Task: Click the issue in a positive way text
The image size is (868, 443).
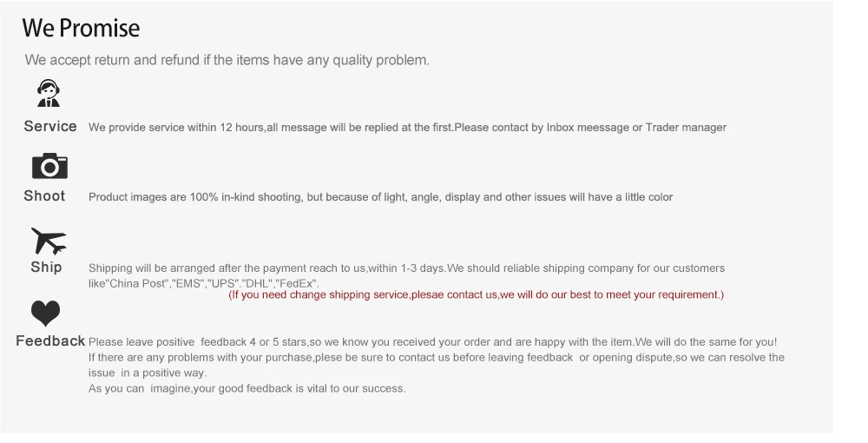Action: tap(148, 374)
